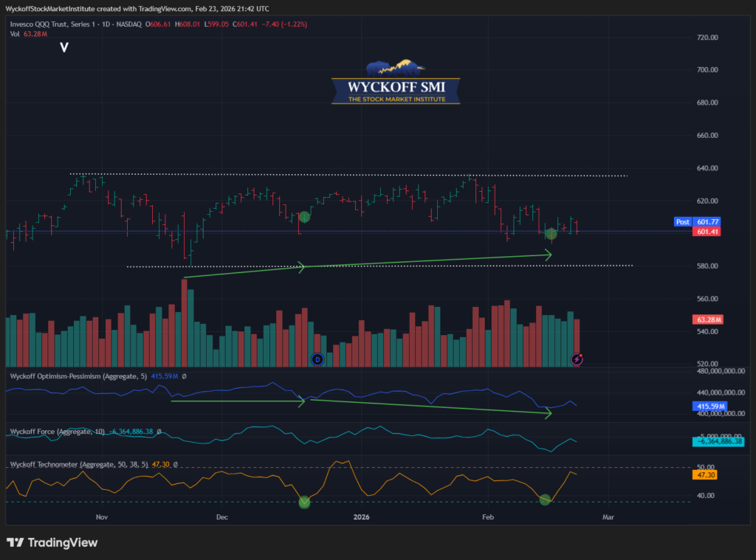Screen dimensions: 756x560
Task: Click the February green circle on Technometer
Action: pyautogui.click(x=546, y=499)
